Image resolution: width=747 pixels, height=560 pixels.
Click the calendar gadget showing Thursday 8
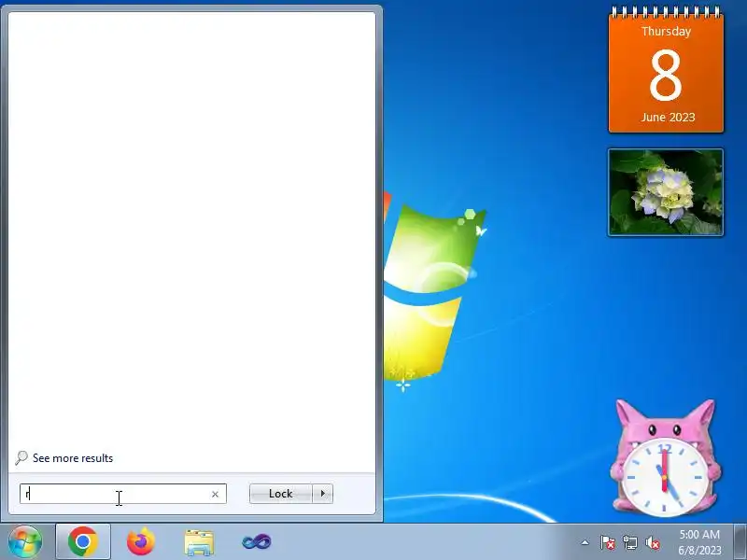click(x=666, y=71)
